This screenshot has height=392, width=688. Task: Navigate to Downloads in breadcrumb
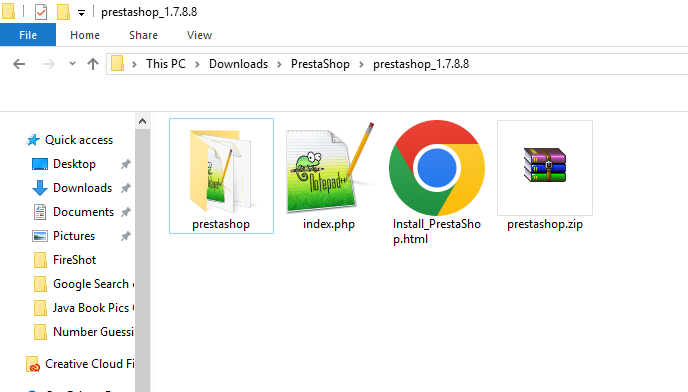pos(238,64)
